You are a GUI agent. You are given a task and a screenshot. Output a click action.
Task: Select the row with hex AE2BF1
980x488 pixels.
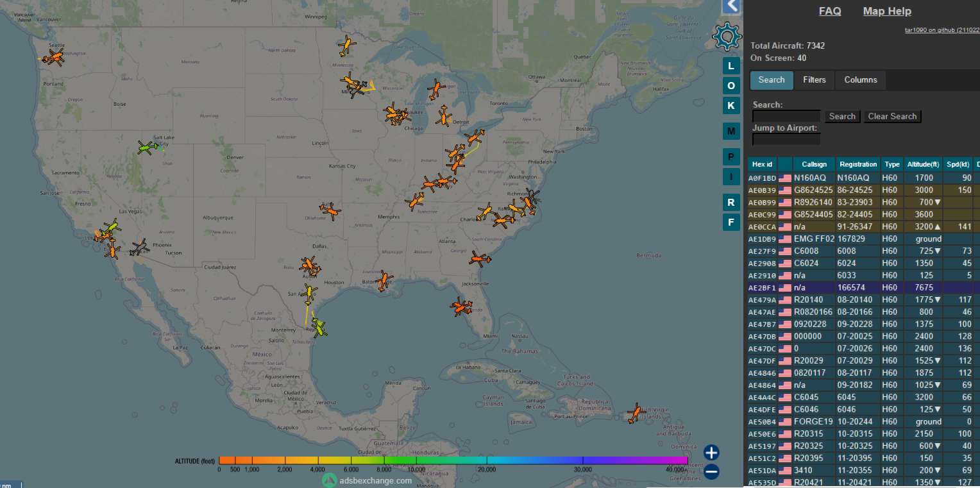click(863, 287)
